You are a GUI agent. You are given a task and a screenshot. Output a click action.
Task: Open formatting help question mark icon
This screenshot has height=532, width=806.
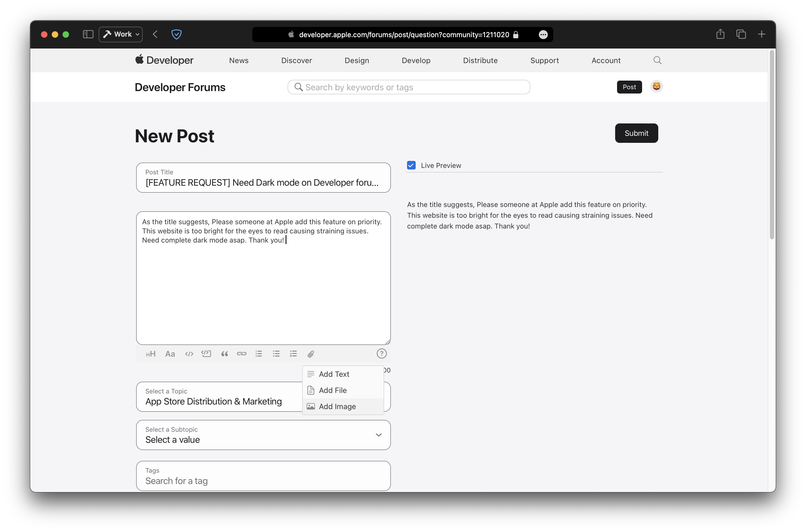(381, 354)
